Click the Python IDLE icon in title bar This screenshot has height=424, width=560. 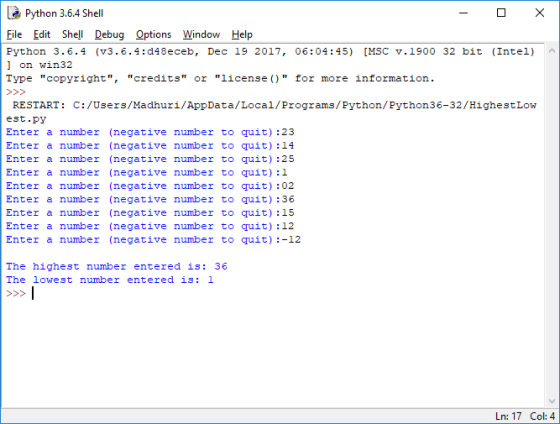point(14,13)
